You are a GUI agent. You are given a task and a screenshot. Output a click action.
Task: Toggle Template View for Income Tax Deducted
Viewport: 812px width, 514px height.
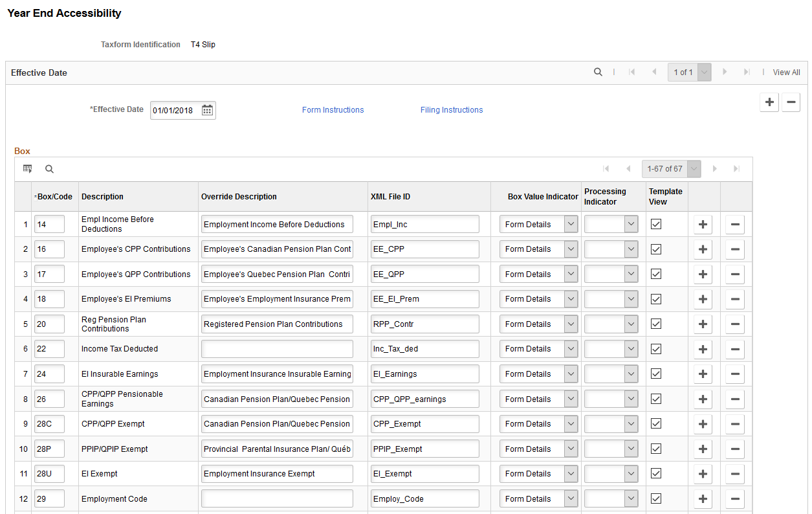(x=656, y=348)
